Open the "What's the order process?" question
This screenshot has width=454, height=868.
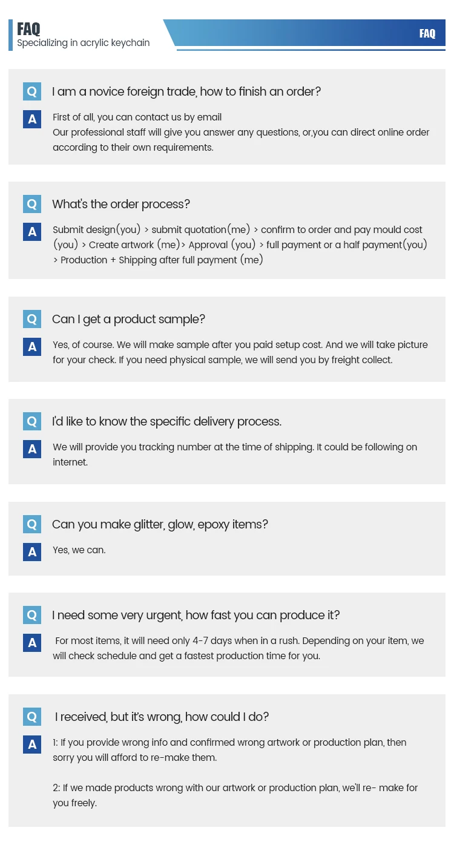(x=121, y=204)
